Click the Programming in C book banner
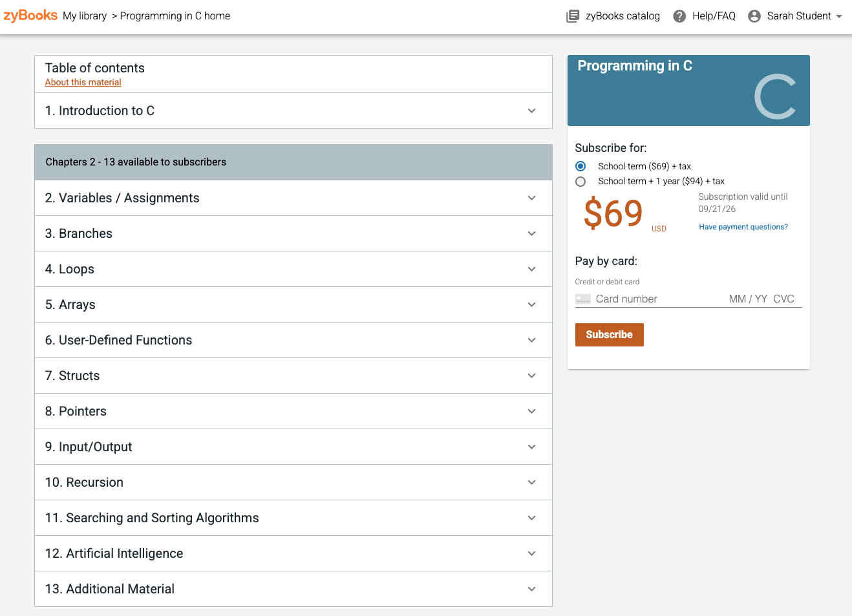Viewport: 852px width, 616px height. [x=688, y=90]
